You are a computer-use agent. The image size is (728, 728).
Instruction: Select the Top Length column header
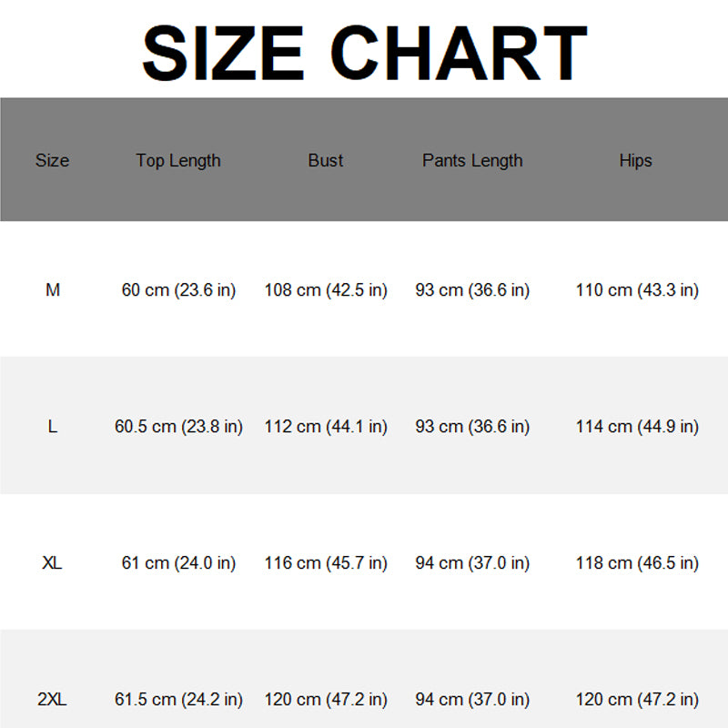pyautogui.click(x=178, y=161)
